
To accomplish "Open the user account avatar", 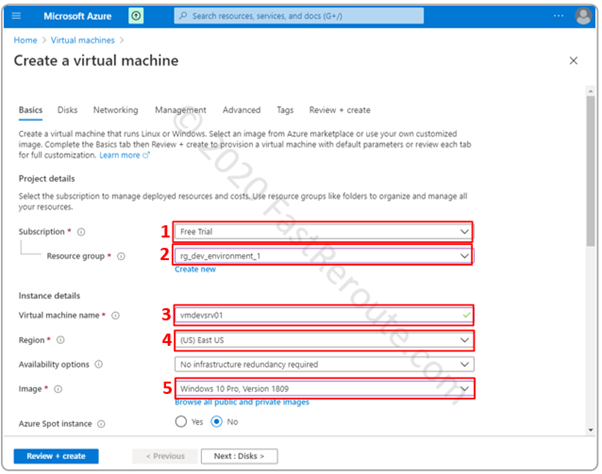I will point(583,16).
